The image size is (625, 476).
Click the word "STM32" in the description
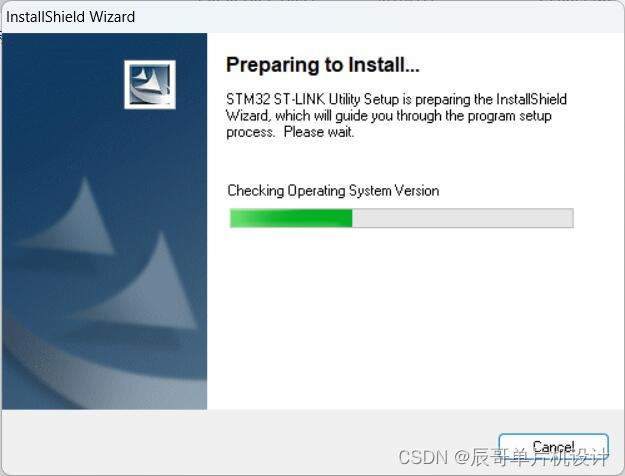click(248, 99)
